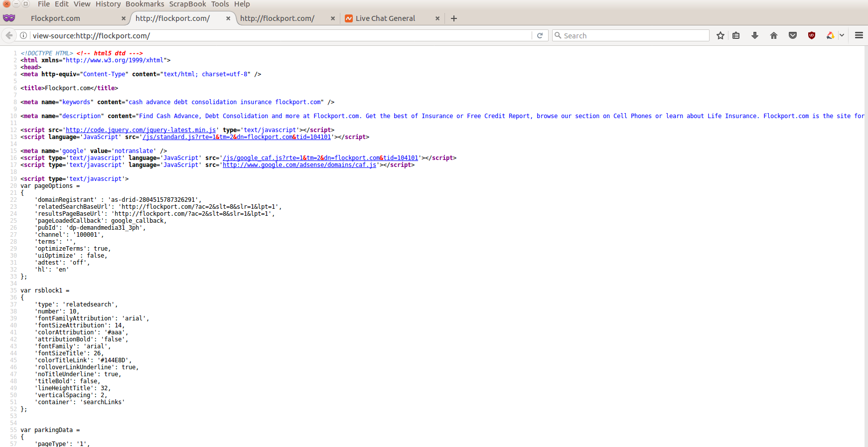The width and height of the screenshot is (868, 447).
Task: Open the Help menu
Action: click(242, 4)
